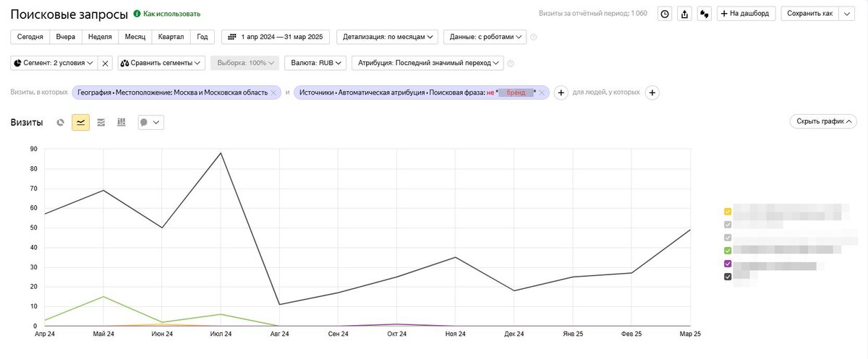Viewport: 868px width, 359px height.
Task: Select the 'Месяц' period tab
Action: (135, 37)
